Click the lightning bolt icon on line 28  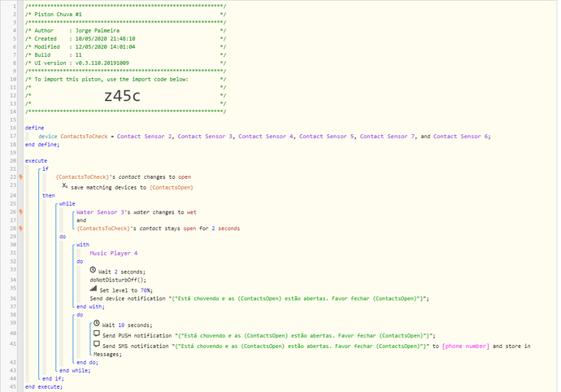21,229
